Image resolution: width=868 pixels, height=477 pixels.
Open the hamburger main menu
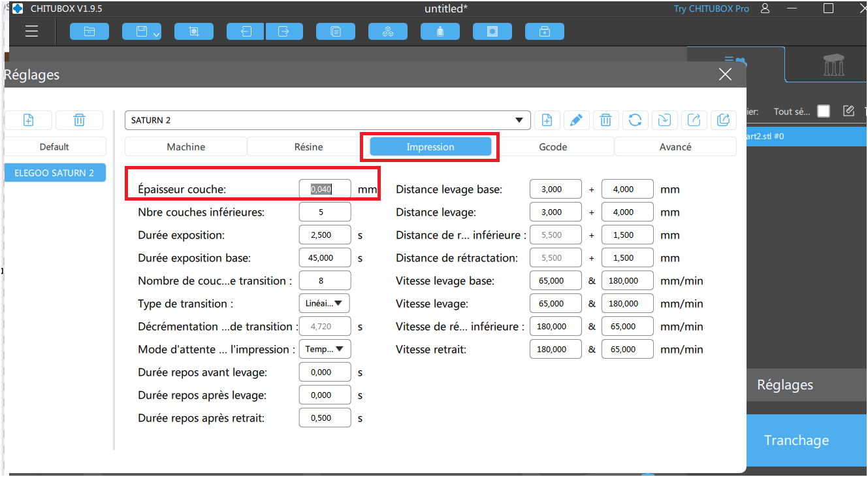31,31
